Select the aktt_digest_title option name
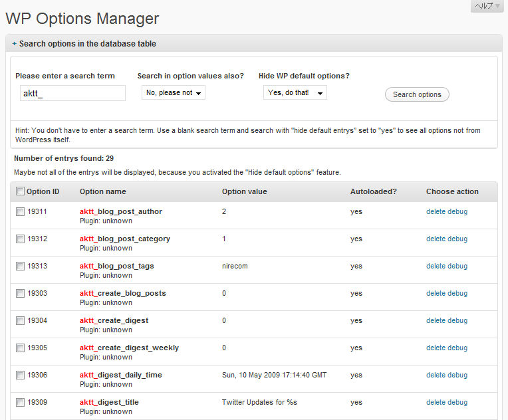 tap(109, 402)
